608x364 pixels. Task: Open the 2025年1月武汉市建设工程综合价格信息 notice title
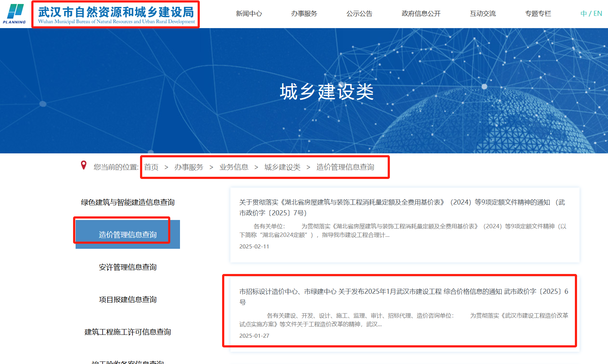click(404, 297)
